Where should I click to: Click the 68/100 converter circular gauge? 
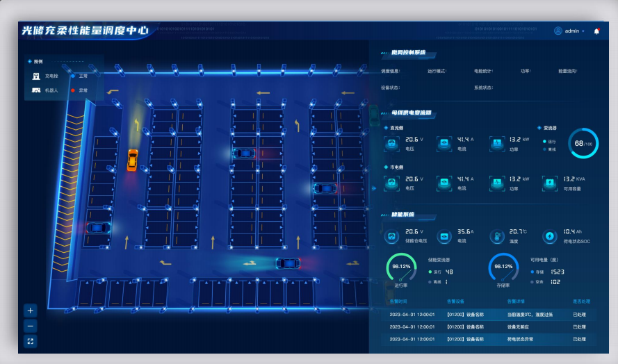pos(583,144)
